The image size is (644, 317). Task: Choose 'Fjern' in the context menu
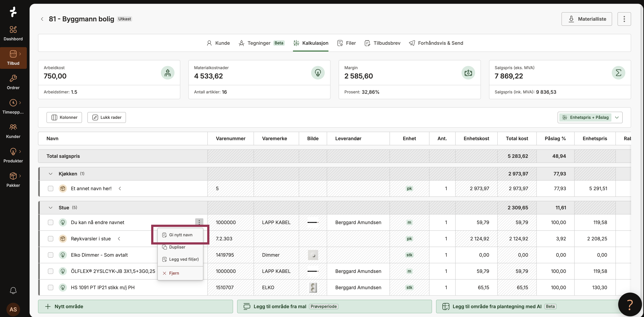180,273
